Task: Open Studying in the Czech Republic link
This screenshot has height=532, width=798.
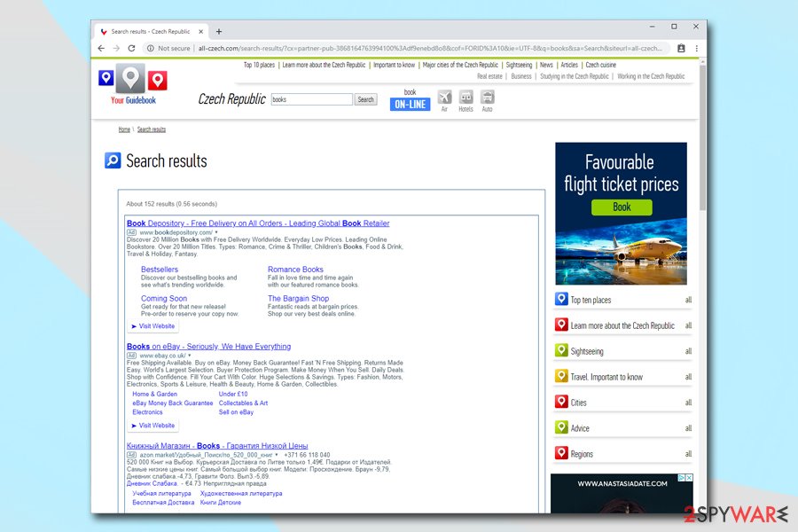Action: (x=574, y=76)
